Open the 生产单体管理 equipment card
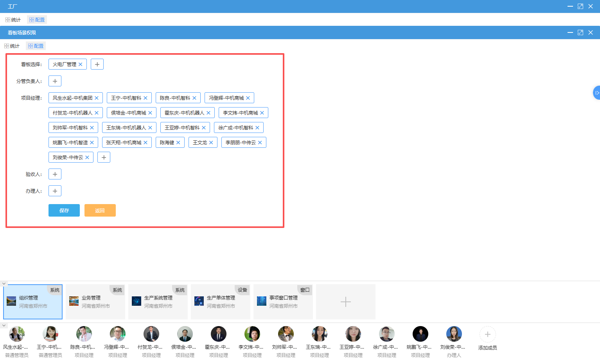600x364 pixels. tap(221, 302)
